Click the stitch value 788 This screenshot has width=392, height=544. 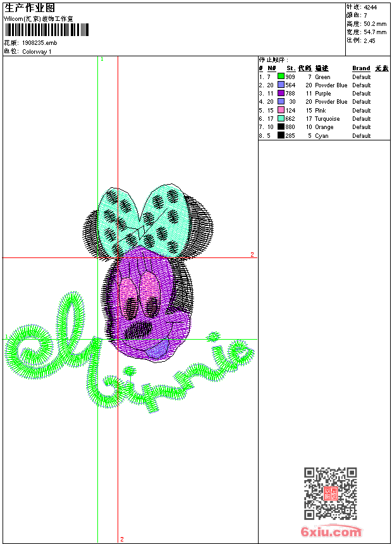point(290,94)
